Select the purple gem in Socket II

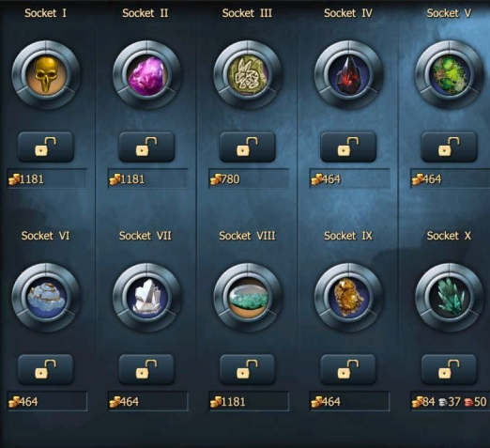tap(146, 75)
